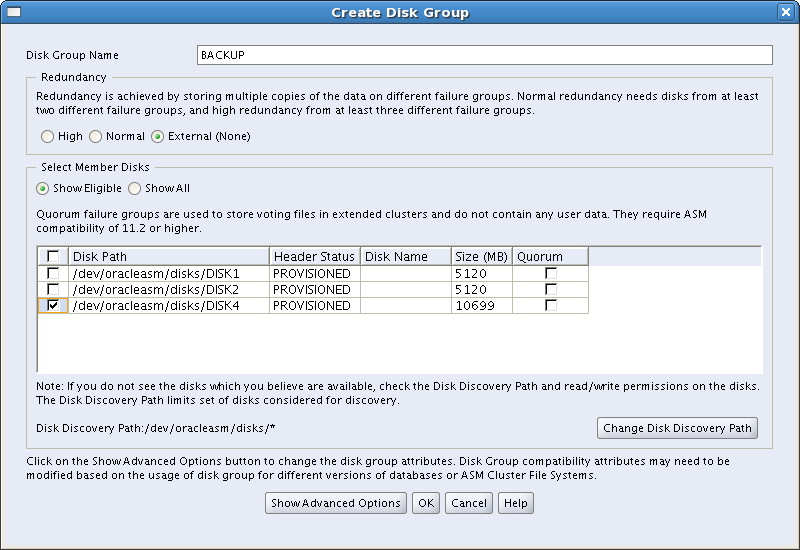Click the Disk Name cell for DISK1

coord(406,273)
